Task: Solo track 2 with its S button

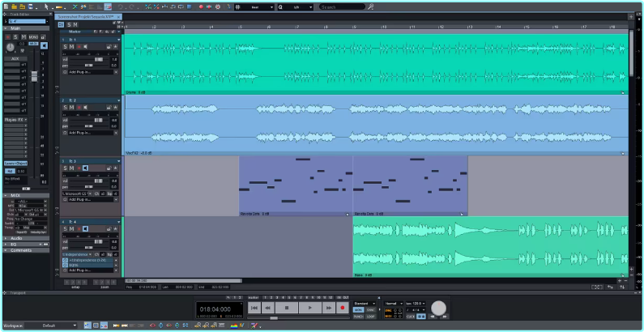Action: [65, 108]
